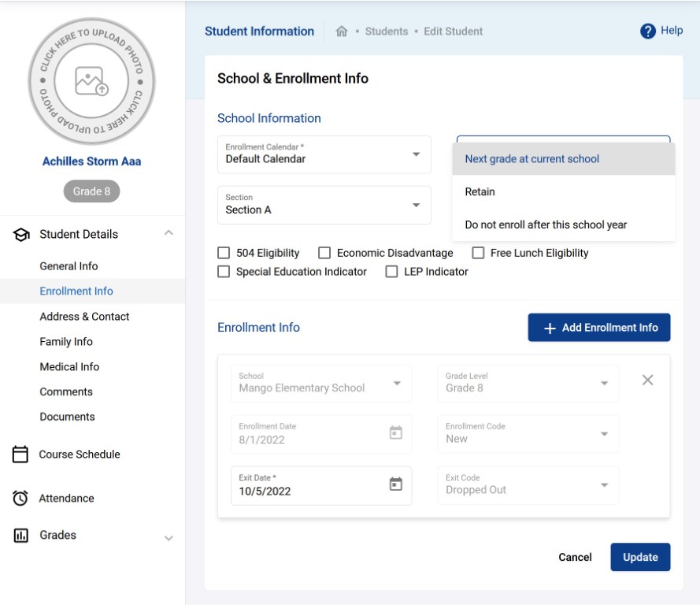The width and height of the screenshot is (700, 605).
Task: Enable the LEP Indicator checkbox
Action: click(x=391, y=271)
